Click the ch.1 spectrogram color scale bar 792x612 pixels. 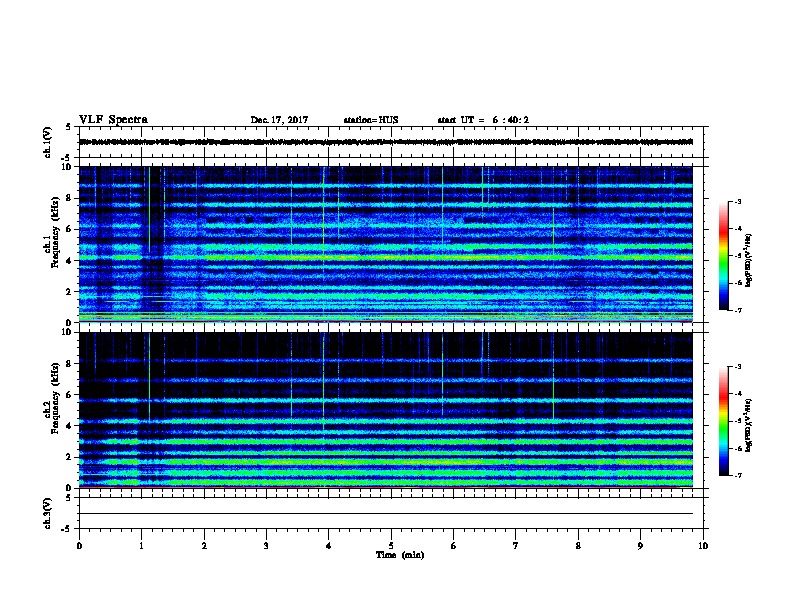(x=724, y=256)
